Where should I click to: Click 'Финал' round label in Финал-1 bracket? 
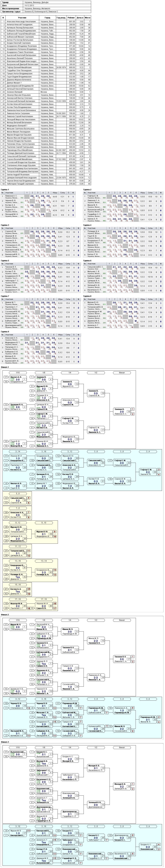(122, 373)
